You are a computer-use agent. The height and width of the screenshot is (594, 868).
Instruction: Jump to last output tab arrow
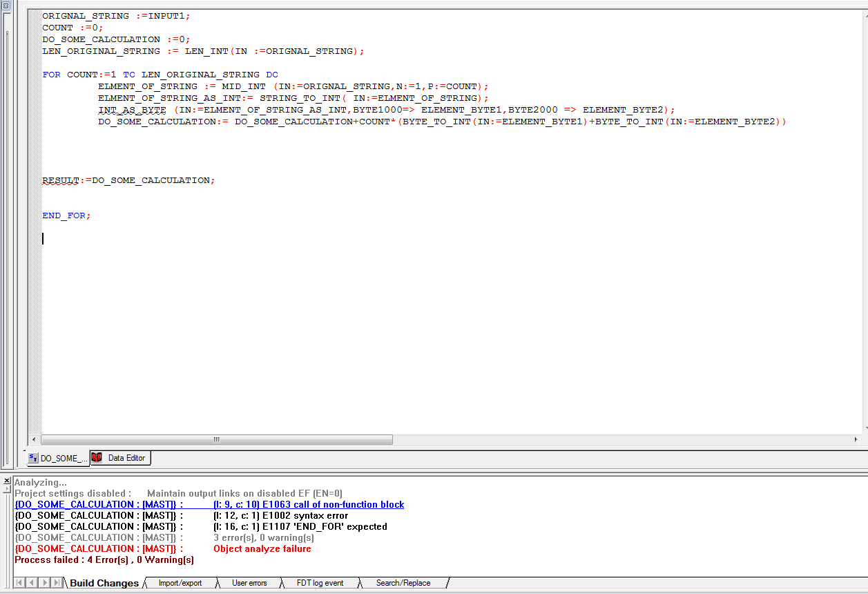coord(55,583)
